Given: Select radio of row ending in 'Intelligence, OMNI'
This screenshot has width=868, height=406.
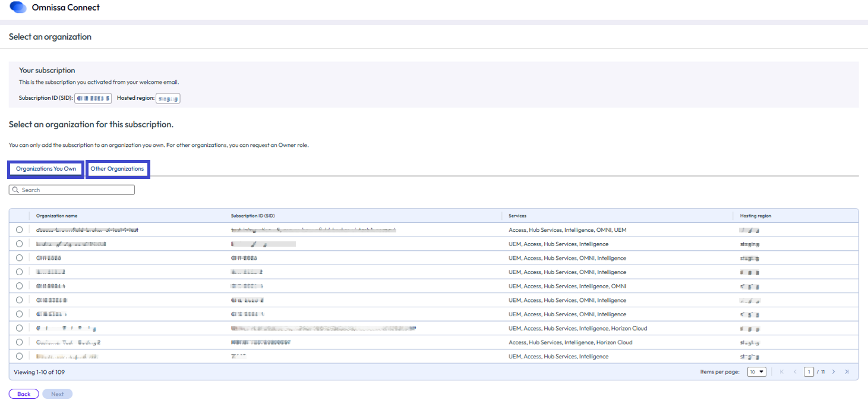Looking at the screenshot, I should coord(20,286).
